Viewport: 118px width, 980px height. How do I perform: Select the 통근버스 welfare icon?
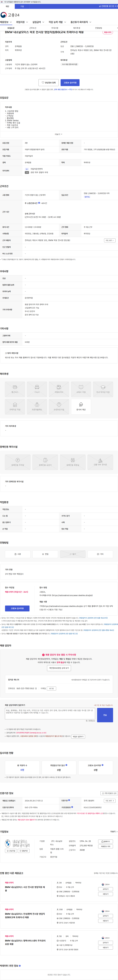[x=15, y=389]
